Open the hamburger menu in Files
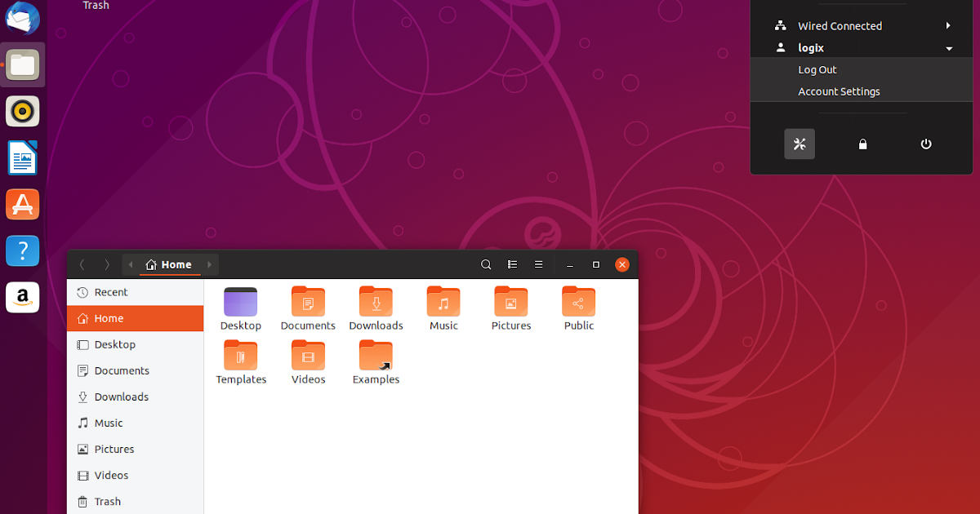This screenshot has width=980, height=514. (x=538, y=264)
